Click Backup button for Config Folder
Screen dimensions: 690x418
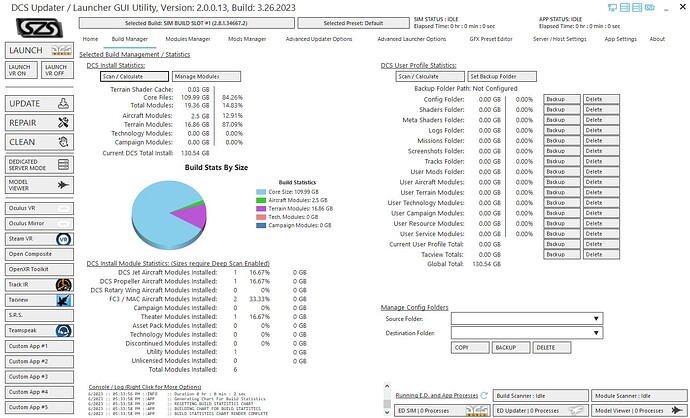click(x=562, y=99)
